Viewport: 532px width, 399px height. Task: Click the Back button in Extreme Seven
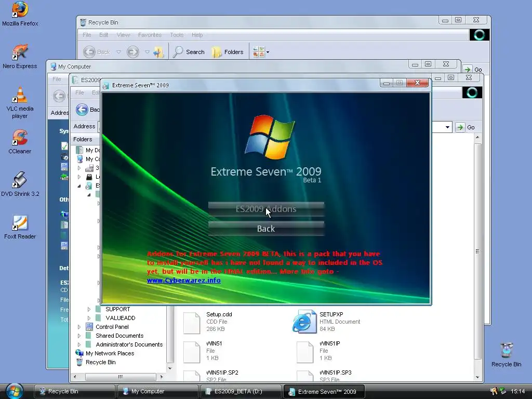[x=266, y=229]
